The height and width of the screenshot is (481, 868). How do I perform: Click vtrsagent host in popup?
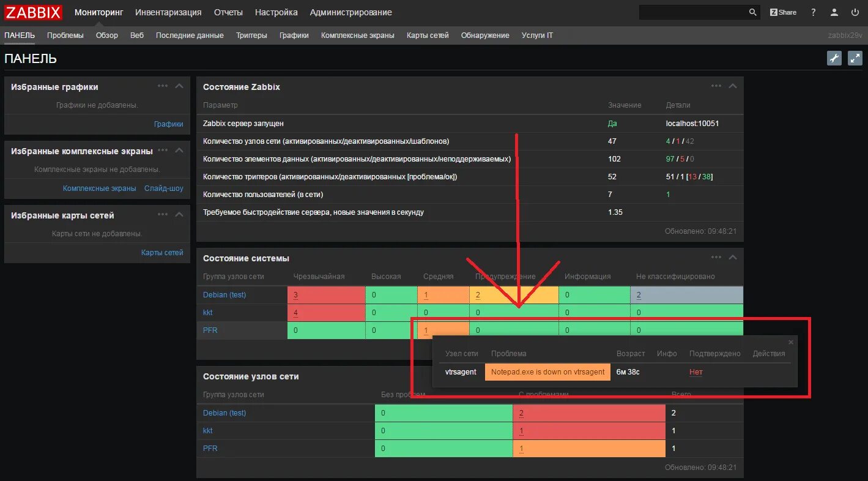[461, 372]
